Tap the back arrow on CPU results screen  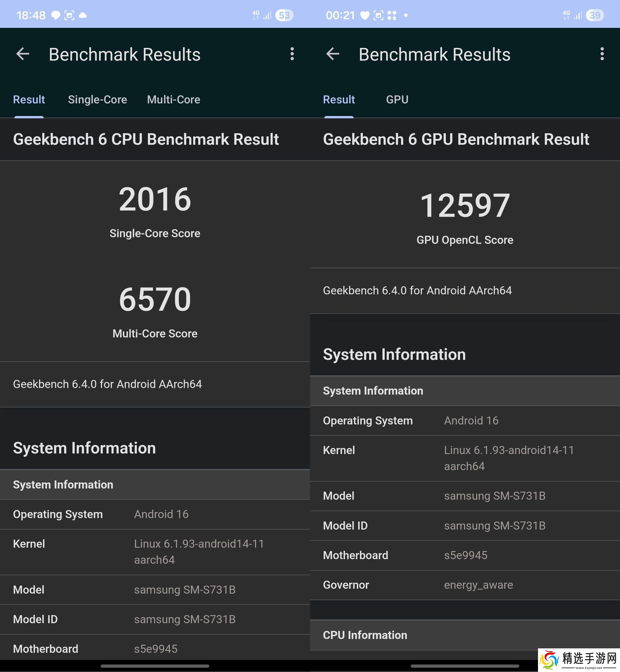23,54
